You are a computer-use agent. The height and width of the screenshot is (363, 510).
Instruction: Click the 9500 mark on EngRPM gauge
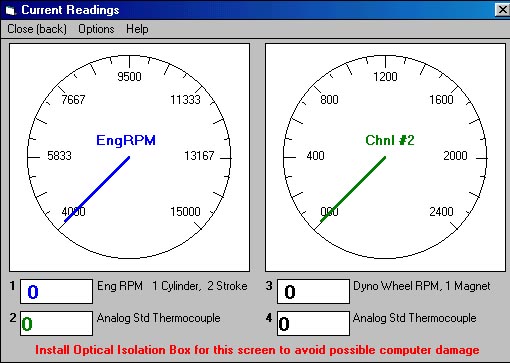pyautogui.click(x=129, y=77)
